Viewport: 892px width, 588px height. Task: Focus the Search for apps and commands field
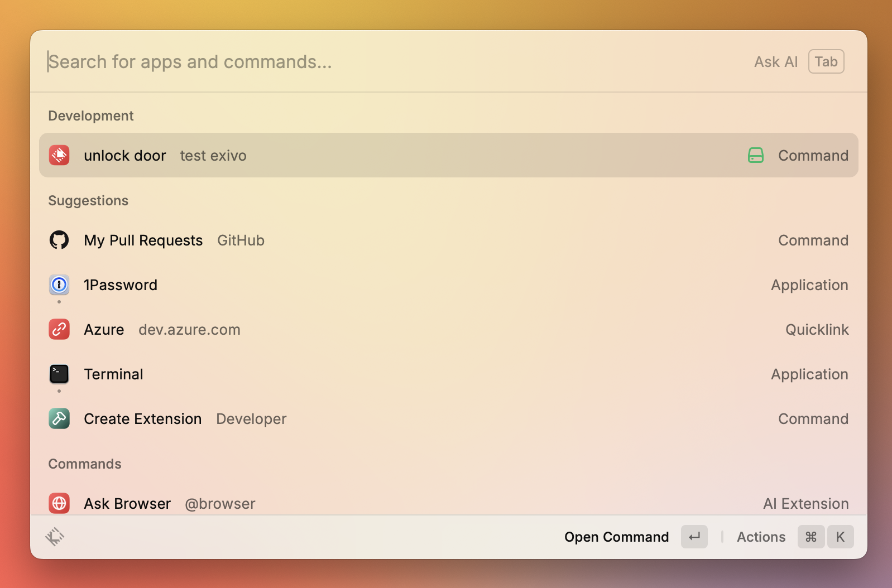[391, 61]
